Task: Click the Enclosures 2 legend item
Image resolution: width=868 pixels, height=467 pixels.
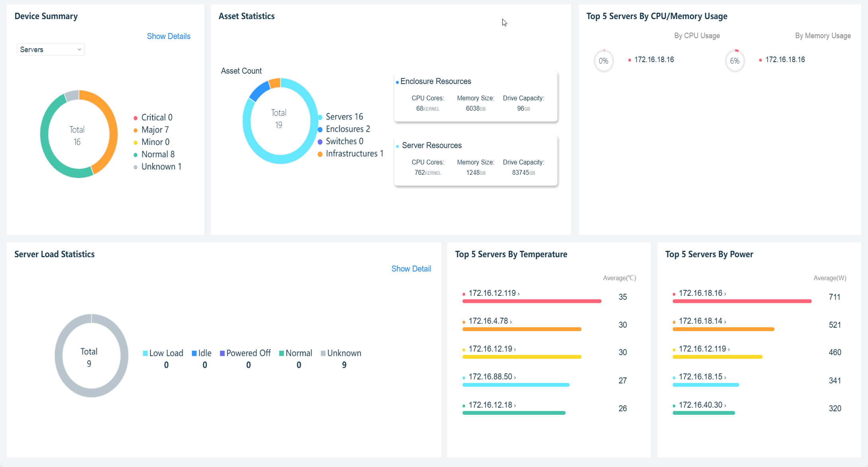Action: coord(344,129)
